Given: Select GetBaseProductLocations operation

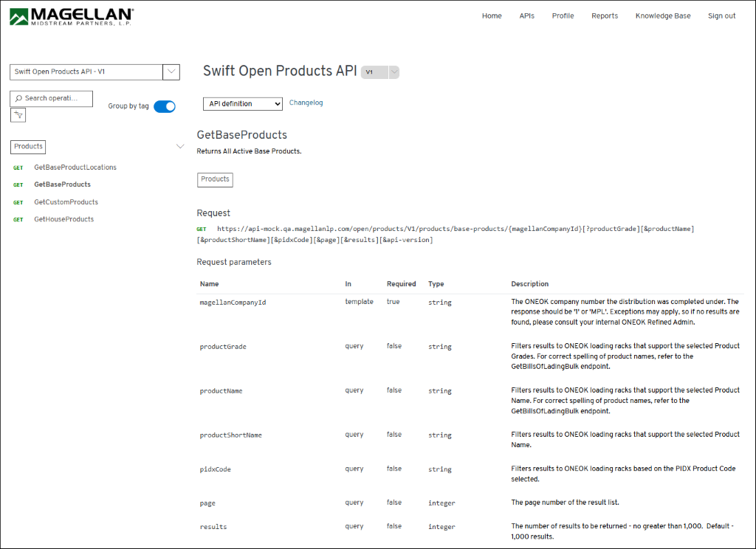Looking at the screenshot, I should [x=75, y=168].
